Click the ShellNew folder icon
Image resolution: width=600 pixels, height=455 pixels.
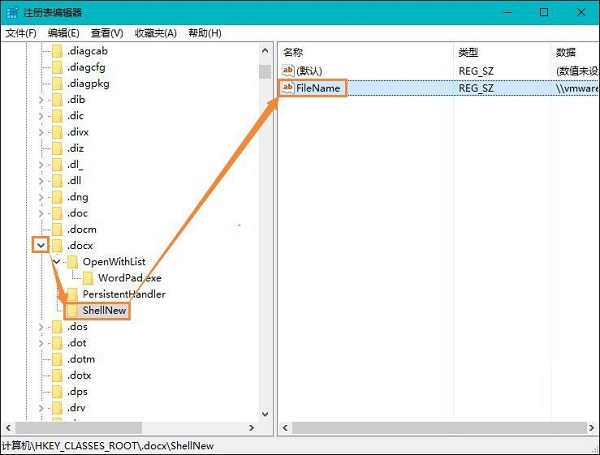[x=71, y=310]
